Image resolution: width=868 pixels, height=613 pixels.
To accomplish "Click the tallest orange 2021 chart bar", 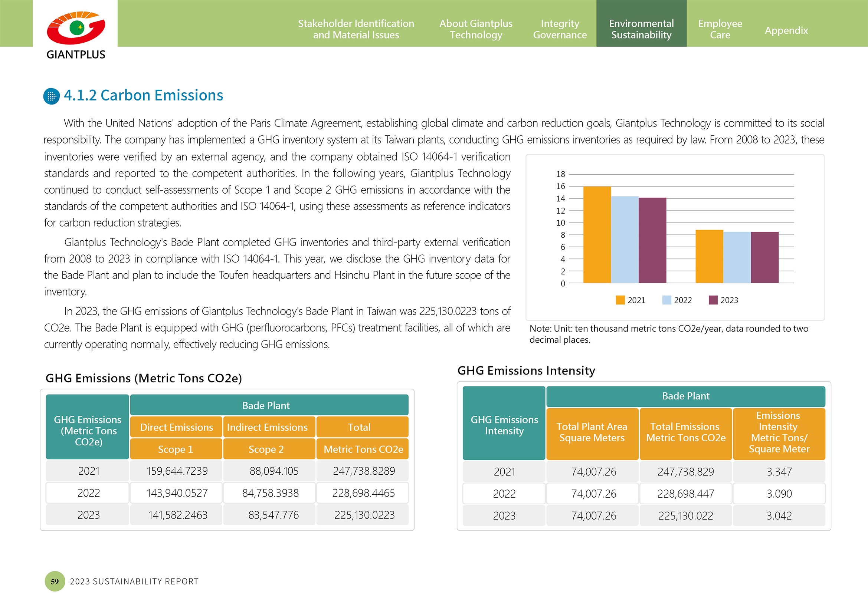I will point(597,234).
